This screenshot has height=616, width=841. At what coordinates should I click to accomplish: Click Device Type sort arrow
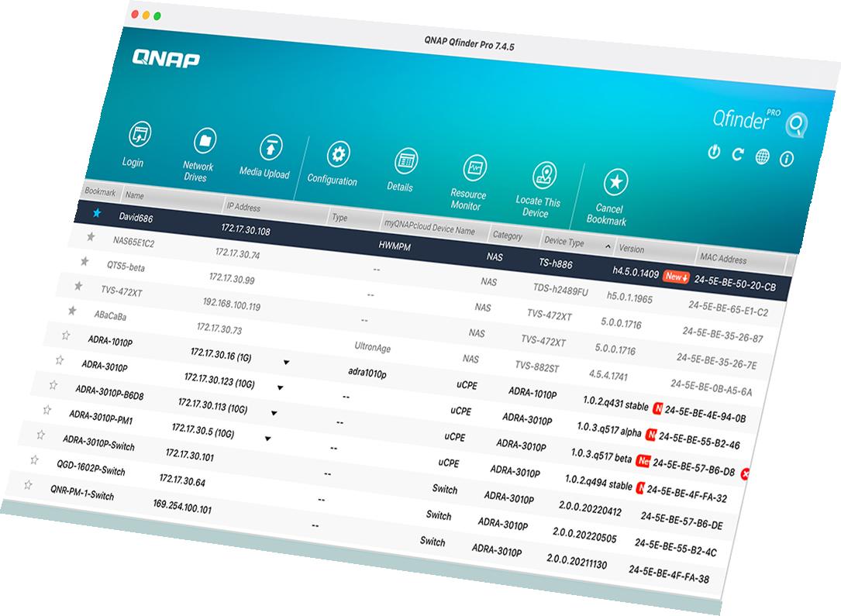point(608,246)
